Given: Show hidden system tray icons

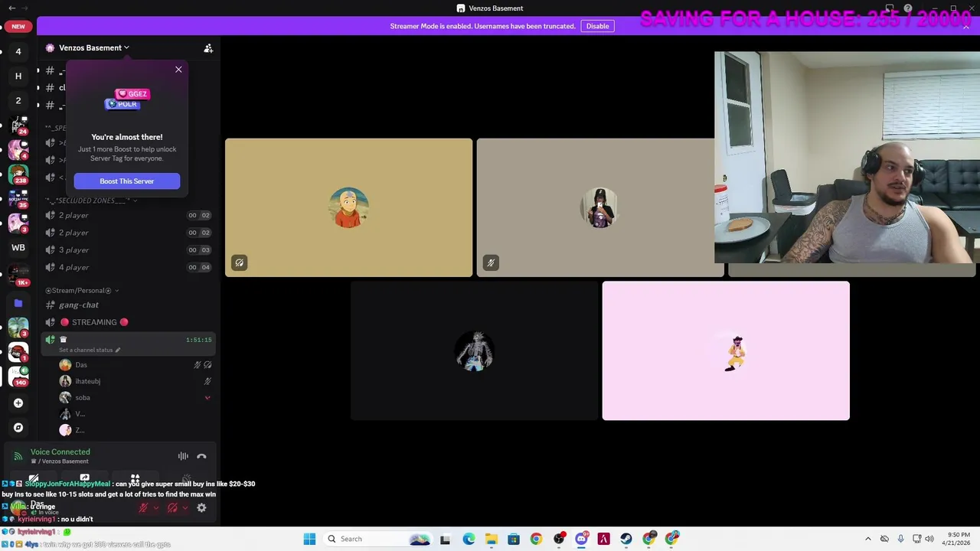Looking at the screenshot, I should 867,539.
